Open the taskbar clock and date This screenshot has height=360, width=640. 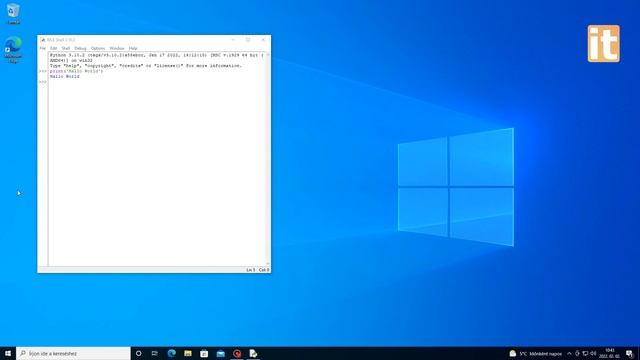pos(610,353)
